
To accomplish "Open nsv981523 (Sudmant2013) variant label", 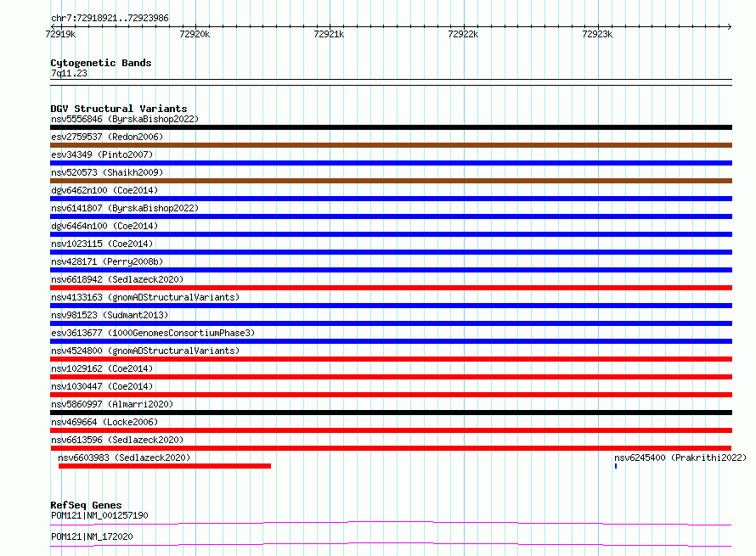I will [110, 315].
